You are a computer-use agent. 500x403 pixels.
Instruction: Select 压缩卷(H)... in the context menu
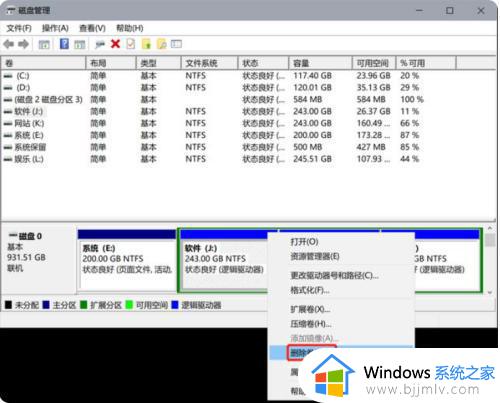(311, 324)
